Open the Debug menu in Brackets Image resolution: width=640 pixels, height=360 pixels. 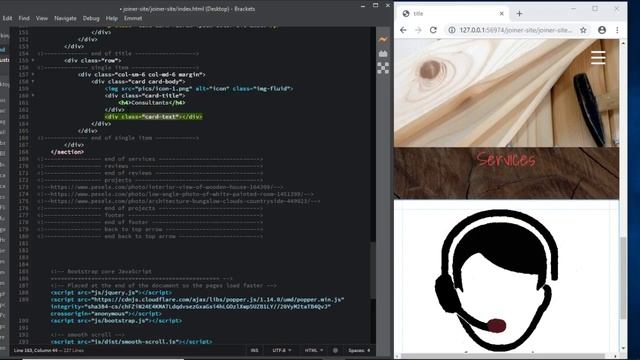point(91,18)
